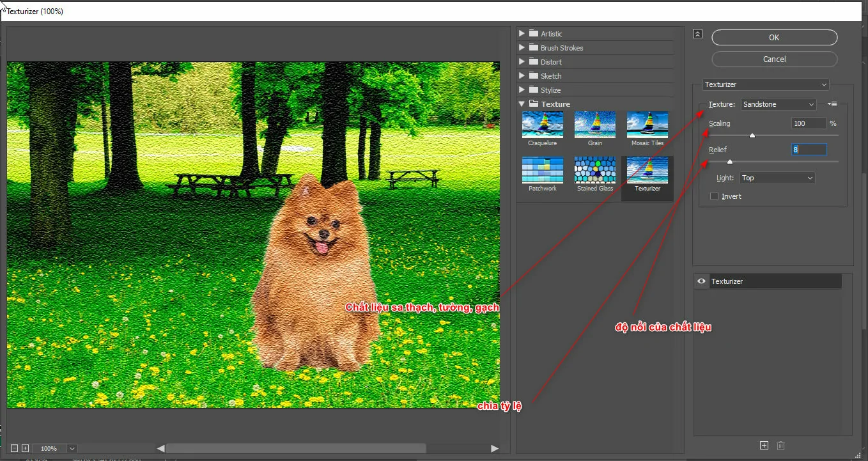Open the texture load flyout menu icon
This screenshot has width=868, height=461.
point(832,104)
